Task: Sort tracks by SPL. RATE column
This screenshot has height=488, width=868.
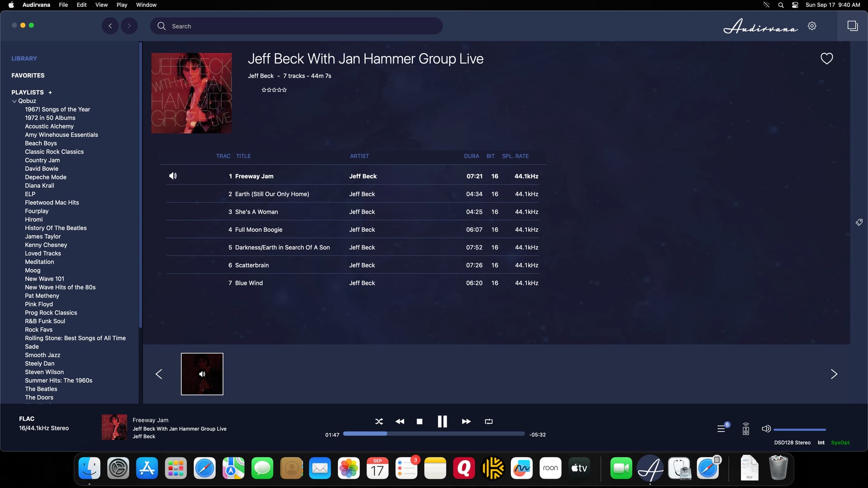Action: [515, 156]
